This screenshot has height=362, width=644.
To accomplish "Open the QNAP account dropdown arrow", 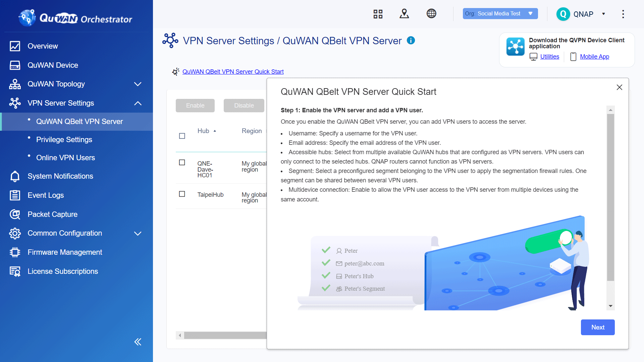I will (603, 14).
